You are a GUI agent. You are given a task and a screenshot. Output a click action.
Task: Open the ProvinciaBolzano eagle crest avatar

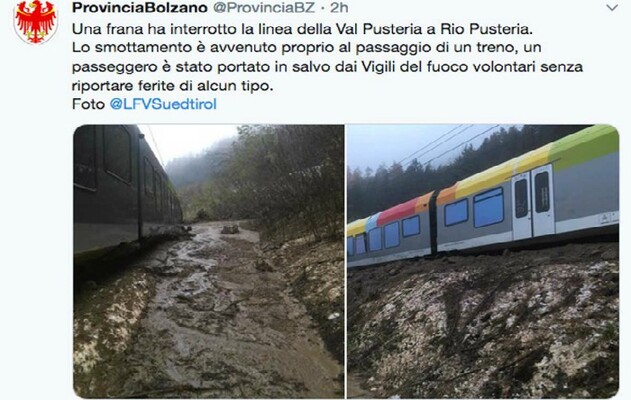(35, 21)
